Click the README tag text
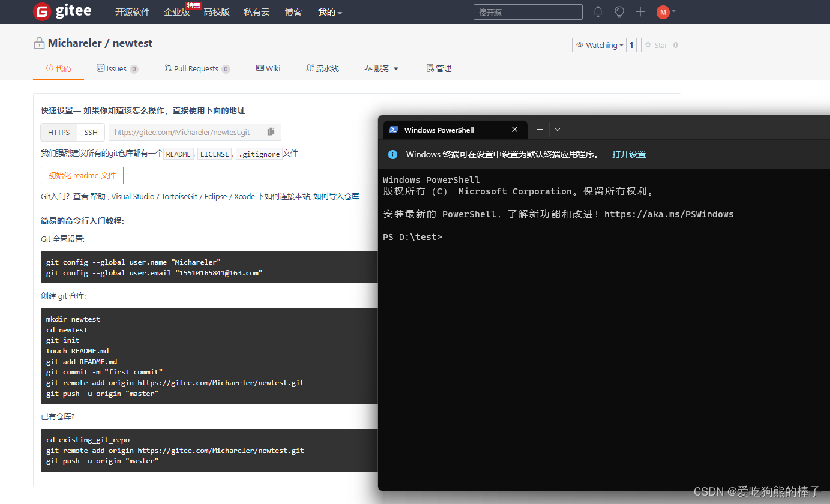Image resolution: width=830 pixels, height=504 pixels. (x=178, y=154)
